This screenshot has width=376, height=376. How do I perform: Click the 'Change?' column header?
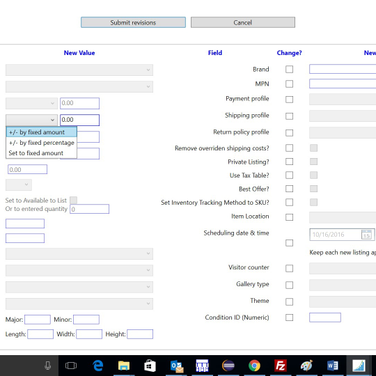[x=289, y=53]
